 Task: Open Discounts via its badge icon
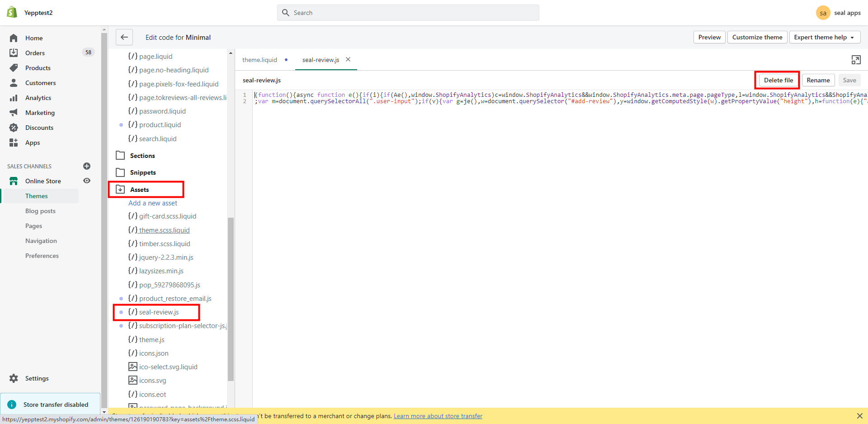[14, 128]
